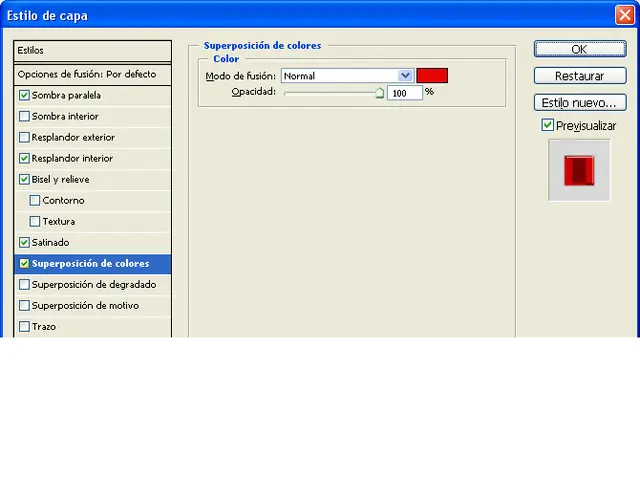Check the Textura checkbox
Image resolution: width=640 pixels, height=500 pixels.
35,221
